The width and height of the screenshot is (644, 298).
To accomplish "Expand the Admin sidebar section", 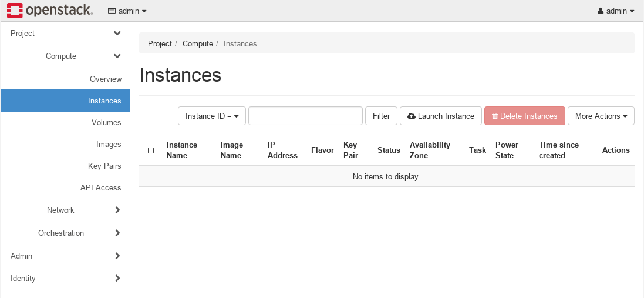I will point(66,256).
